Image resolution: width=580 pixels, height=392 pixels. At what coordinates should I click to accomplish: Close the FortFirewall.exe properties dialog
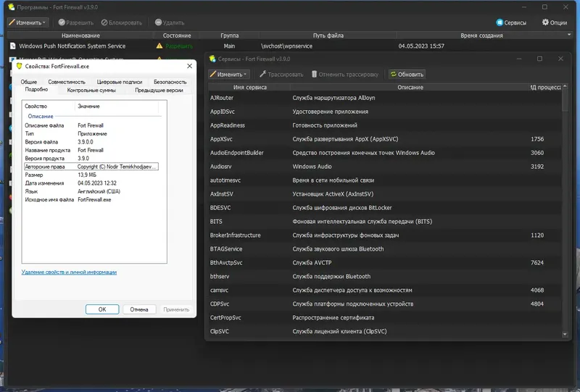pyautogui.click(x=189, y=66)
